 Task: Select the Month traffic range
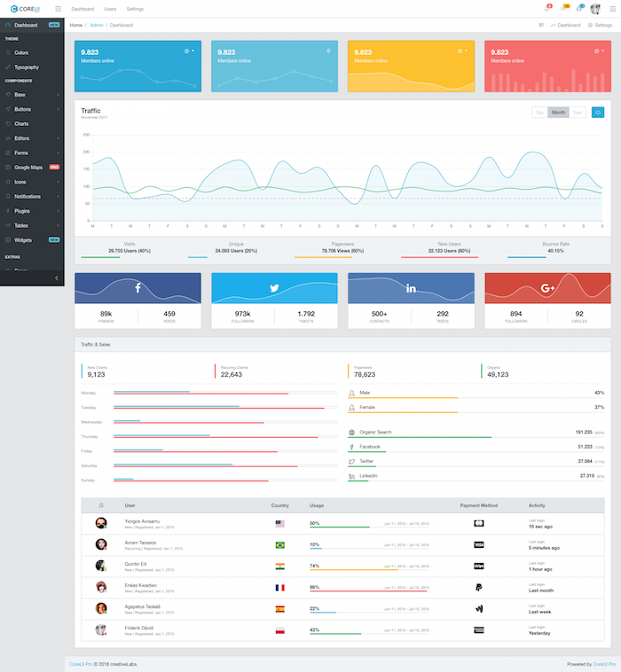558,113
